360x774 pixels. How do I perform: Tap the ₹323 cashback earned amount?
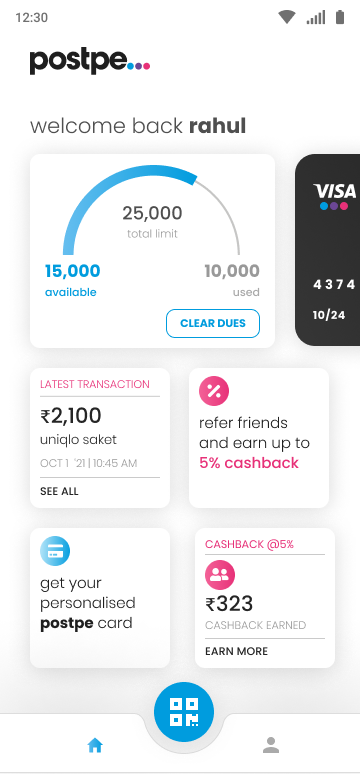[229, 604]
